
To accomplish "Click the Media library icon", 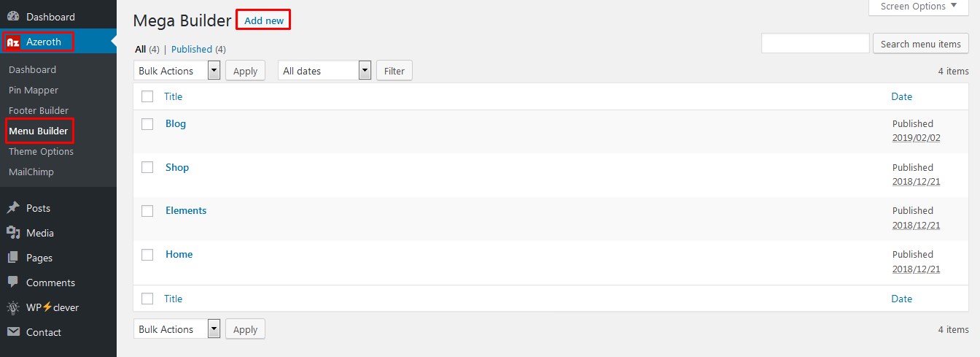I will [13, 233].
